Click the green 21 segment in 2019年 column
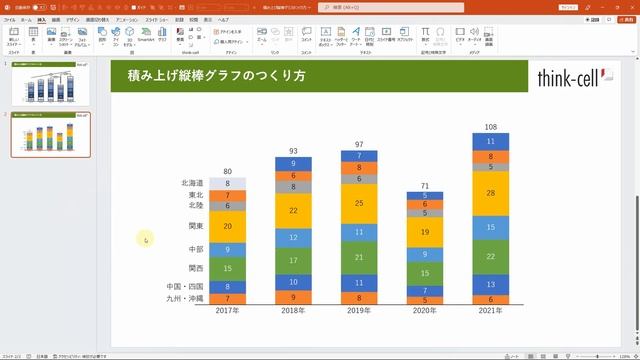Screen dimensions: 640x360 pos(359,258)
